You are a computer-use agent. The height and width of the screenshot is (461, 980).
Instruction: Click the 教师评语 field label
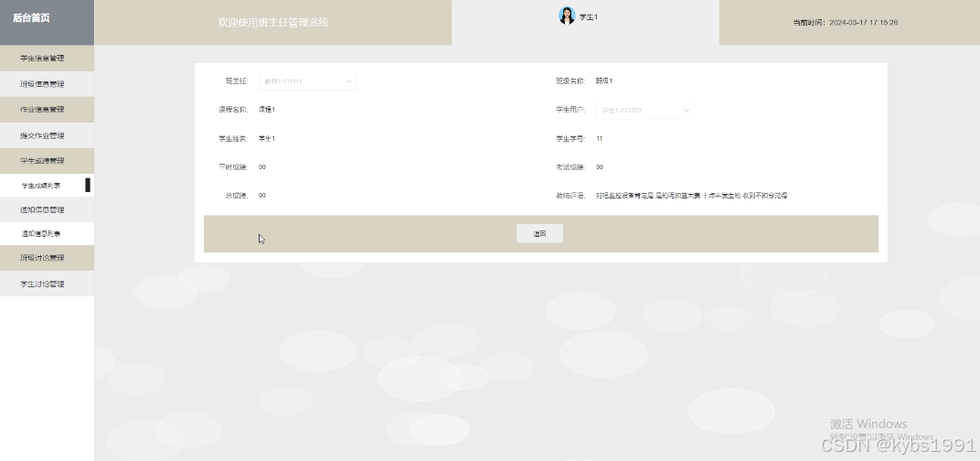pyautogui.click(x=570, y=196)
